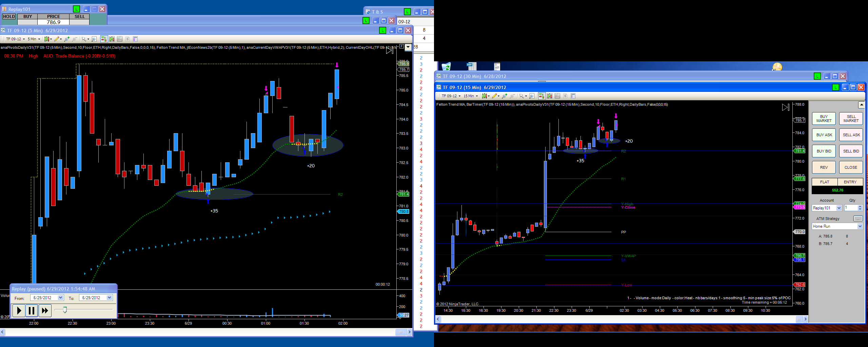
Task: Open strategies dollar icon in 15 Min chart
Action: 565,96
